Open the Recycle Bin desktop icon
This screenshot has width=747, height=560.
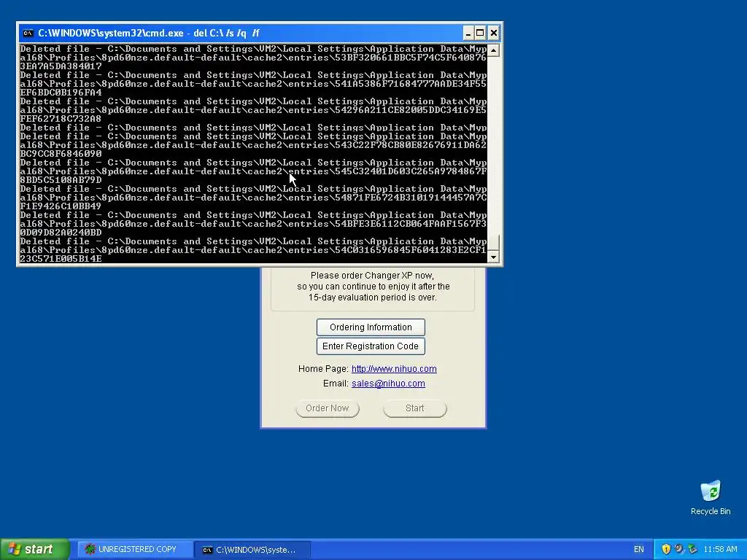[711, 497]
